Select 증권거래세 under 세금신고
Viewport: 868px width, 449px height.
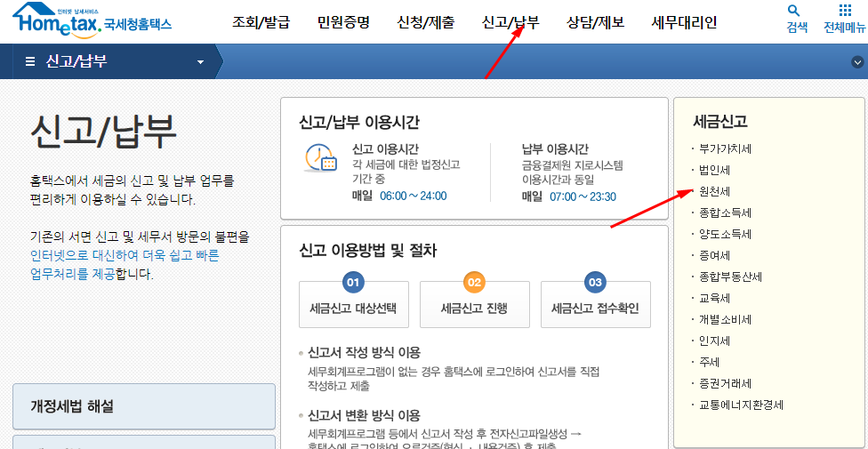(725, 383)
